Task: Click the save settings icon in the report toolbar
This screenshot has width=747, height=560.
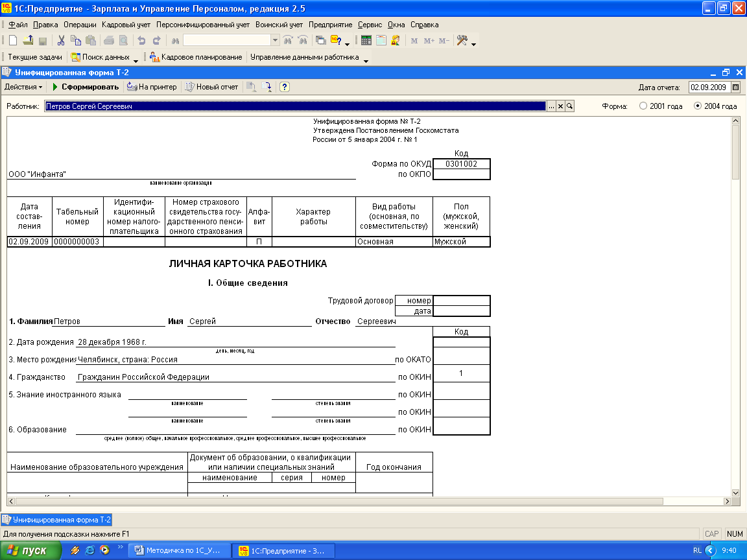Action: [x=267, y=87]
